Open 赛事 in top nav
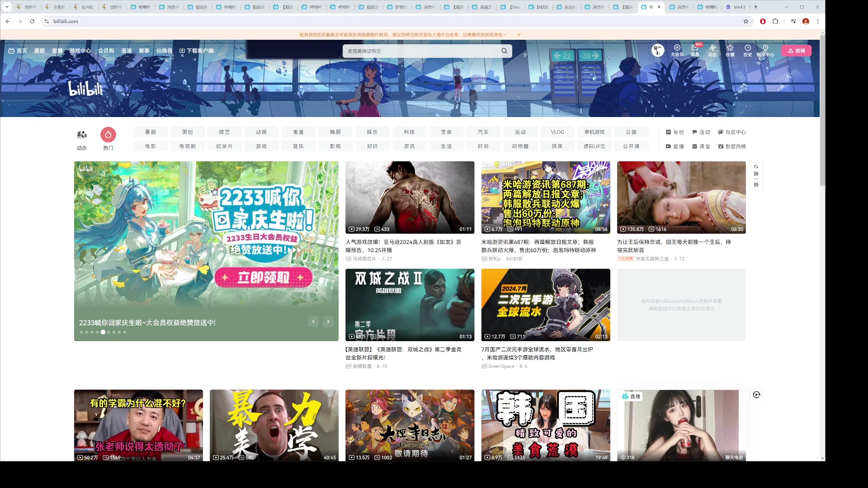This screenshot has height=488, width=868. point(144,51)
